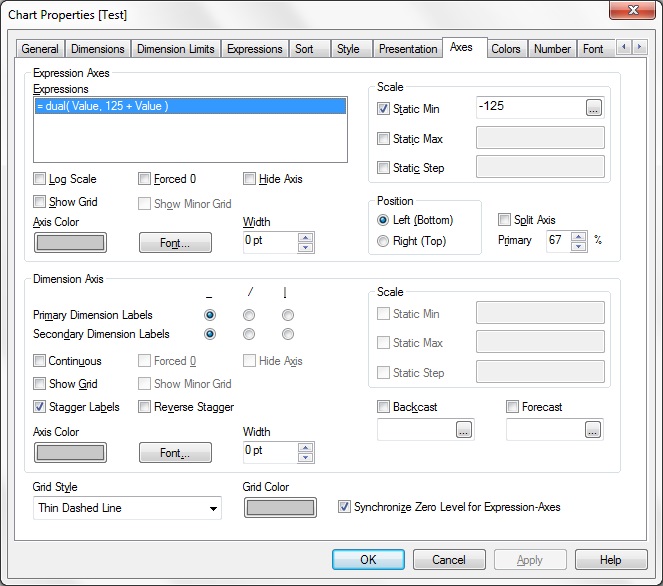Decrease Primary split percentage spinner
This screenshot has width=663, height=586.
coord(578,246)
